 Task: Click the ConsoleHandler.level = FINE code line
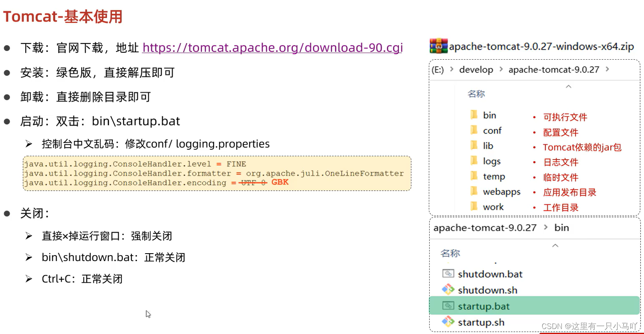pyautogui.click(x=135, y=164)
